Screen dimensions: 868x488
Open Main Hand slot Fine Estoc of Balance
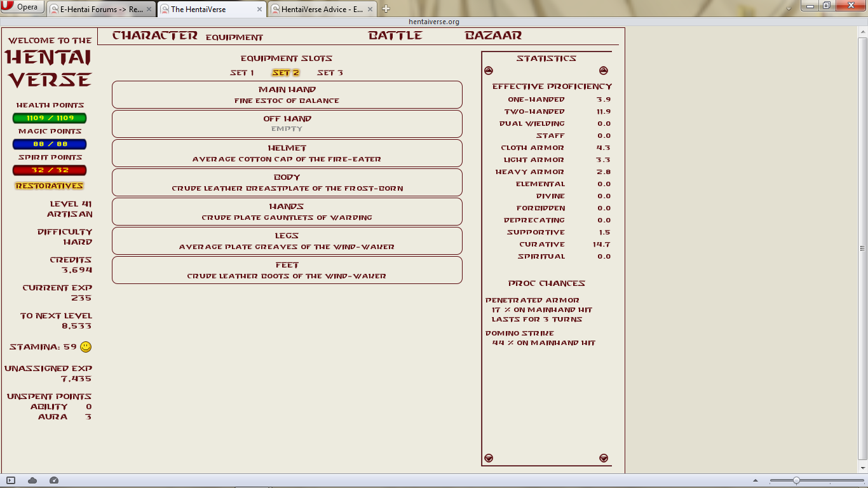(287, 95)
